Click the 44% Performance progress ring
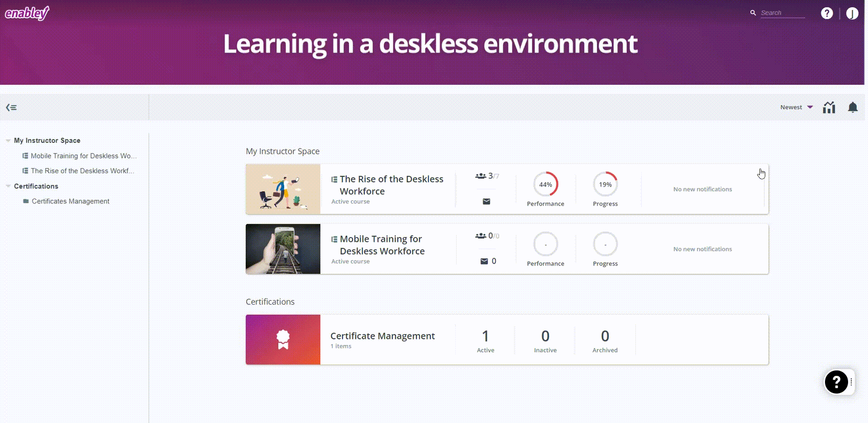The width and height of the screenshot is (868, 423). (x=545, y=184)
